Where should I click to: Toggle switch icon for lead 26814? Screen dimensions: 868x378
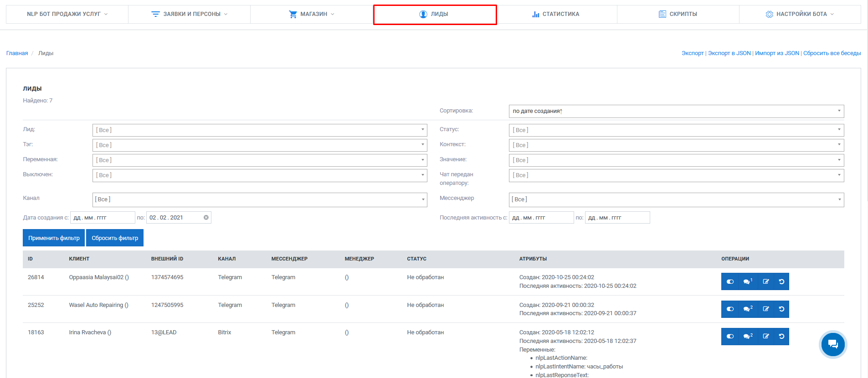730,281
